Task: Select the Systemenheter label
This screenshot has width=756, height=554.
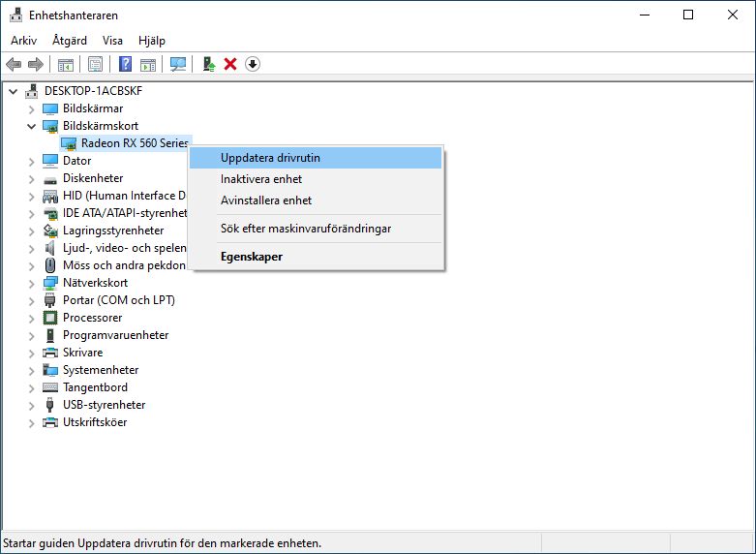Action: point(101,370)
